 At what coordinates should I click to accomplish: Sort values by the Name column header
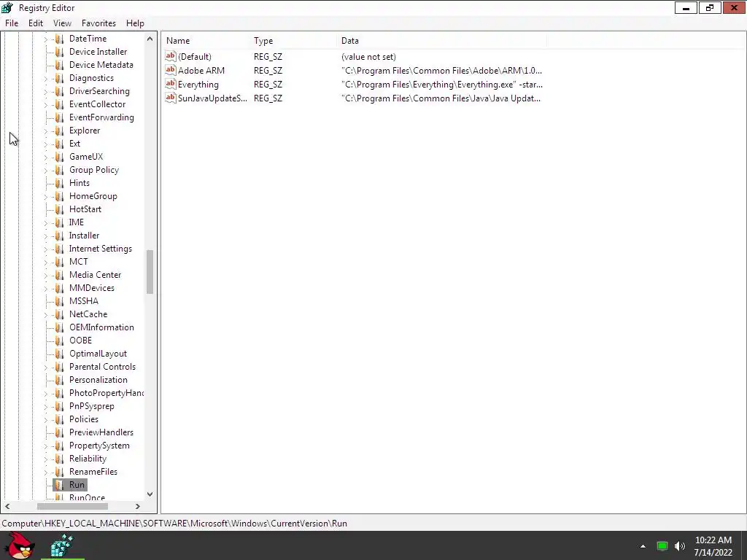[206, 41]
